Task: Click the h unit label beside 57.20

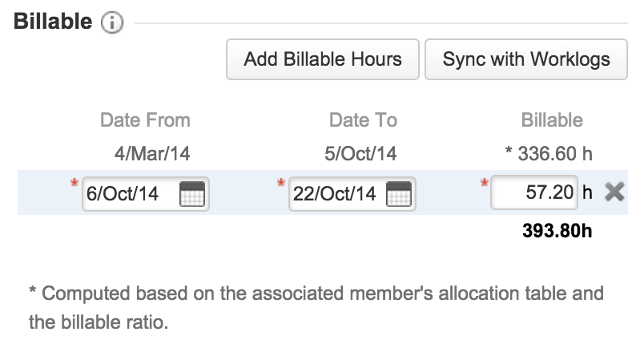Action: pos(587,192)
